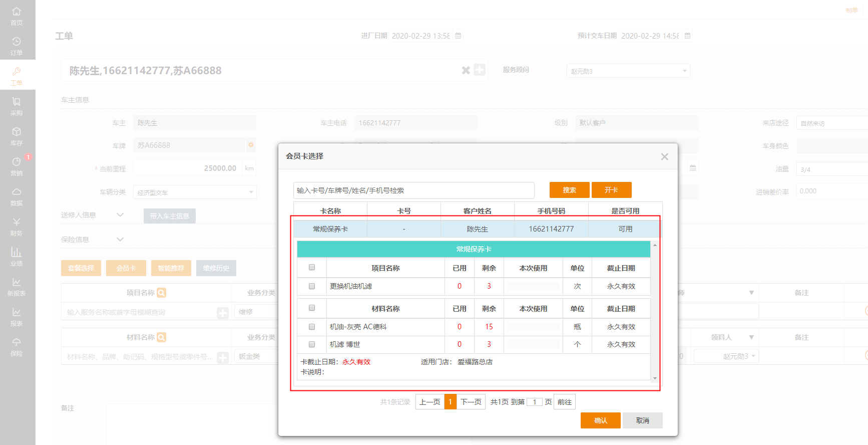Go to 上一页 previous page
This screenshot has height=445, width=868.
(430, 402)
